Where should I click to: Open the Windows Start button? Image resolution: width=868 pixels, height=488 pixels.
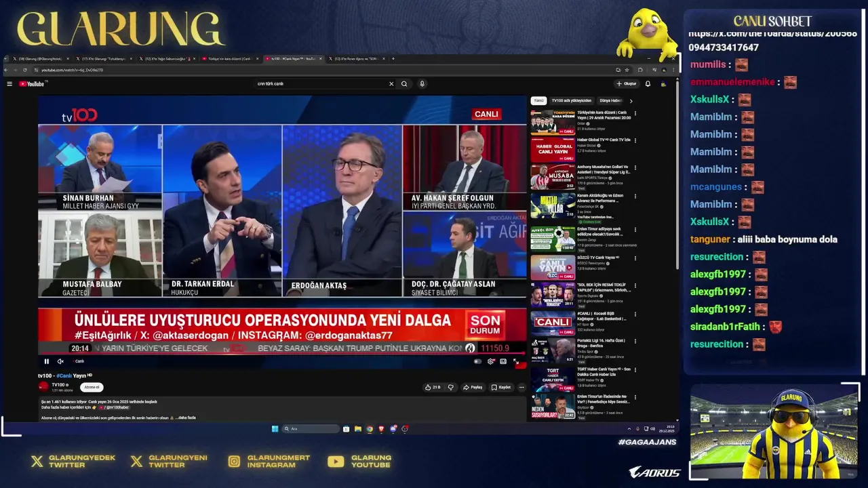pyautogui.click(x=275, y=429)
